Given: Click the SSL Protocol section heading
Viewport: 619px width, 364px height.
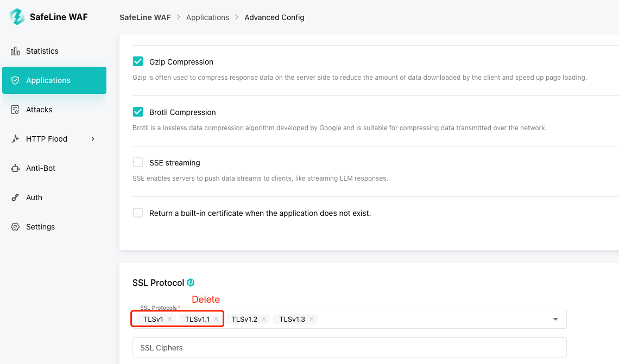Looking at the screenshot, I should tap(159, 283).
